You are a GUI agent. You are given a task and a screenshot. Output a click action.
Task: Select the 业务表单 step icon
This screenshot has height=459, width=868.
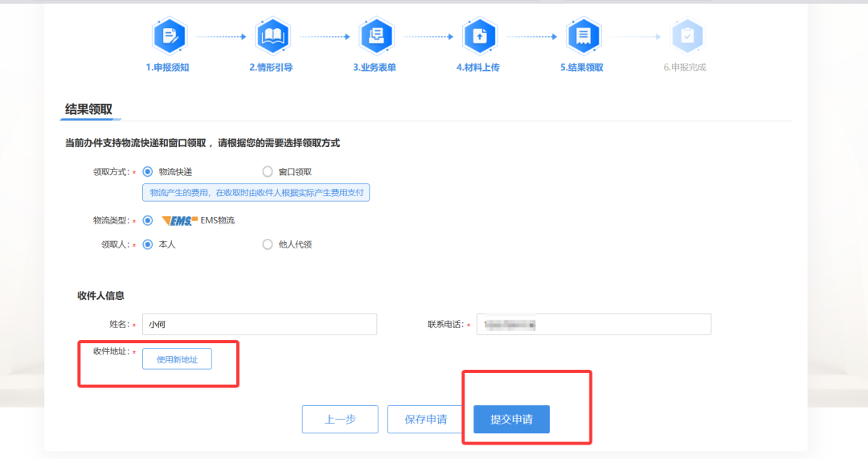click(375, 36)
